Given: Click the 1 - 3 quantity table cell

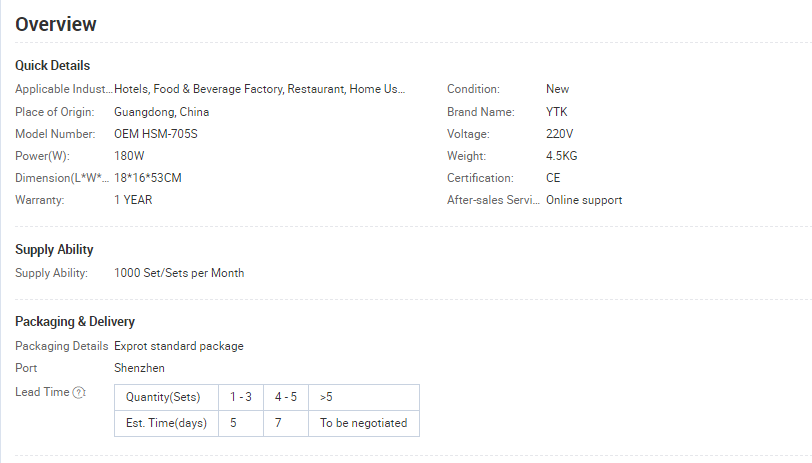Looking at the screenshot, I should [x=241, y=397].
